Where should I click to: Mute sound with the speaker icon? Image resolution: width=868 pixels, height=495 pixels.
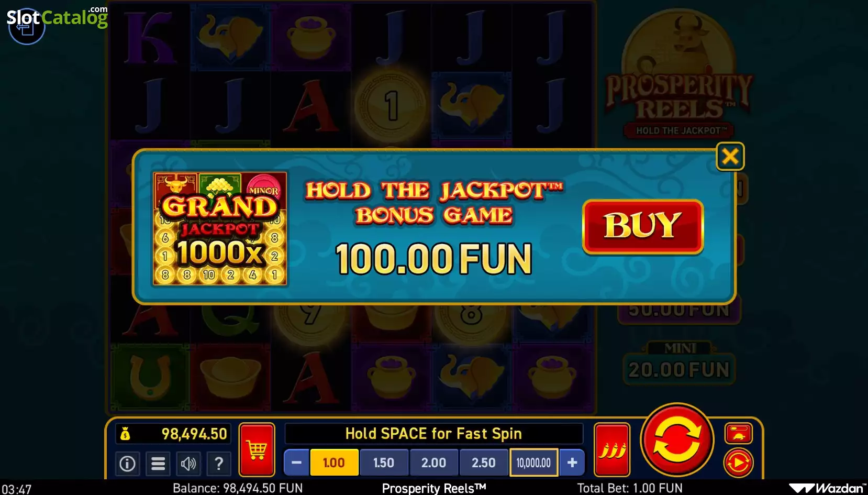point(188,464)
